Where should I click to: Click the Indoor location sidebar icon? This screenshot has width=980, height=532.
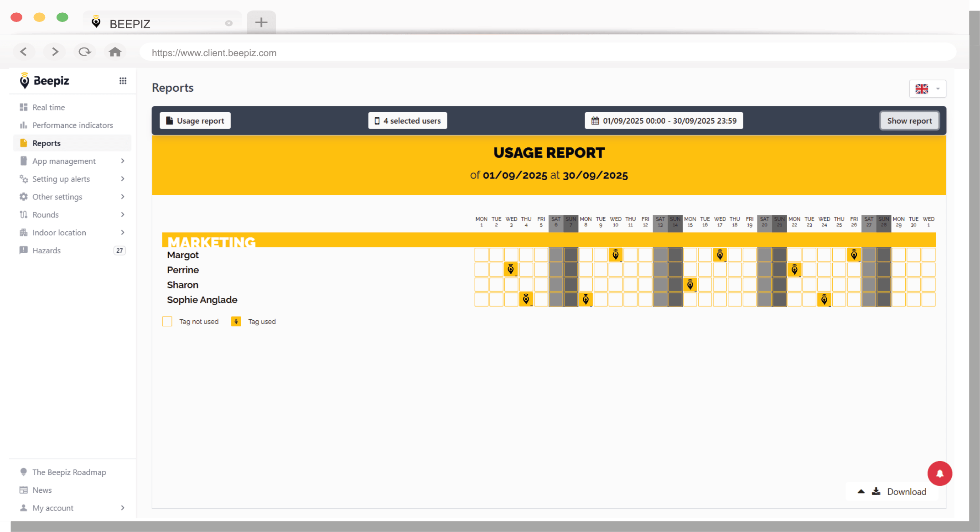(23, 232)
